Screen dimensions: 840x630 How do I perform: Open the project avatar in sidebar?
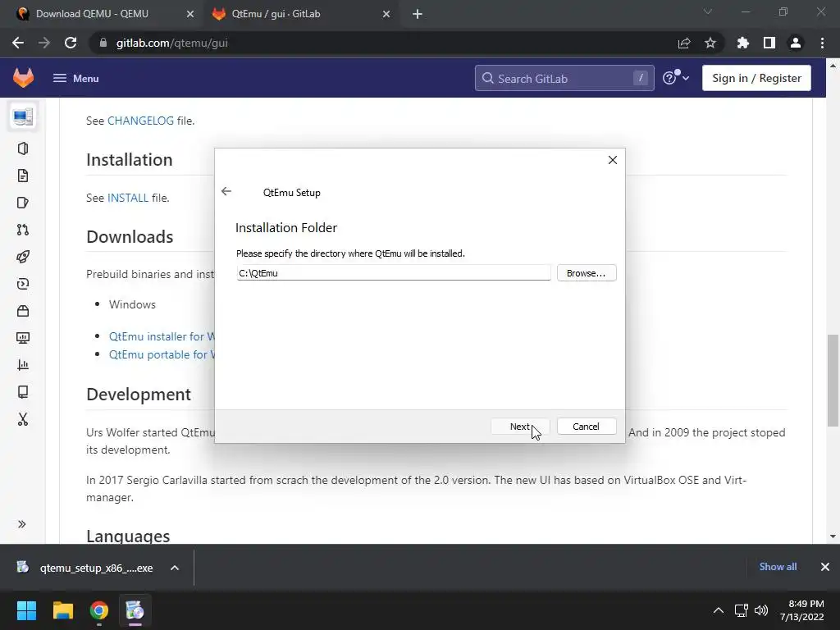(x=23, y=116)
